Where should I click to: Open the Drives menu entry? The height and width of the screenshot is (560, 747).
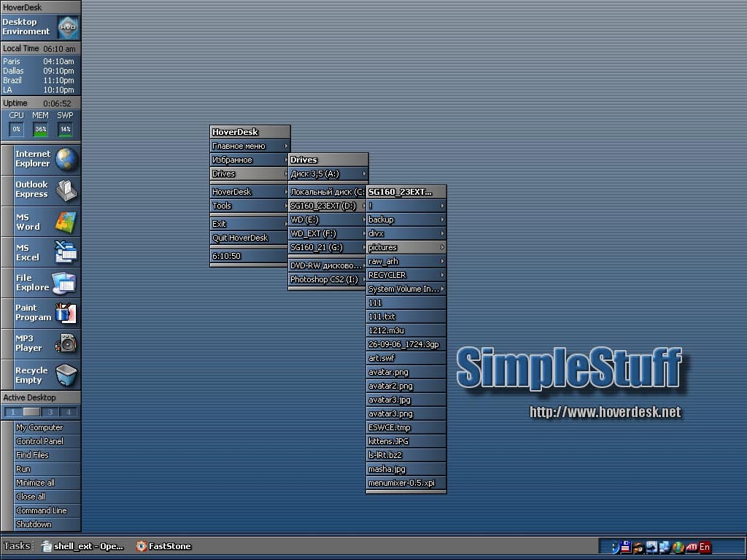(x=249, y=174)
